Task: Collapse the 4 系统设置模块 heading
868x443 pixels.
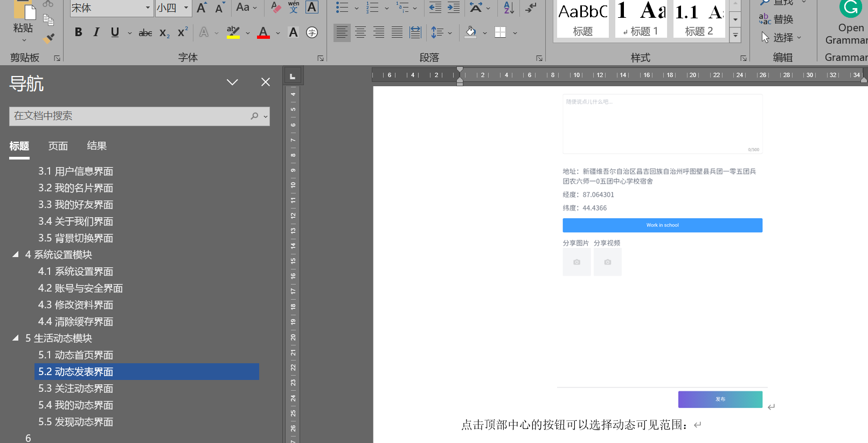Action: (16, 254)
